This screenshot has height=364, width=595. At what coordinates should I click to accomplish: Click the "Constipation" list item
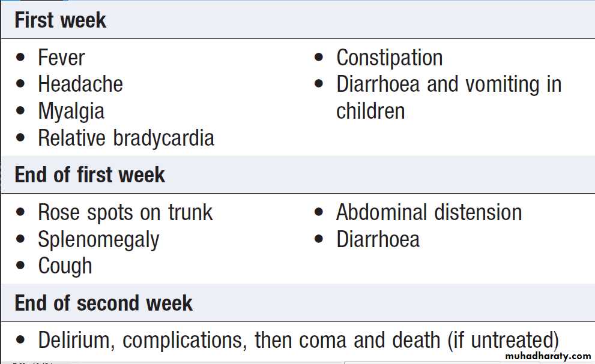pyautogui.click(x=389, y=58)
